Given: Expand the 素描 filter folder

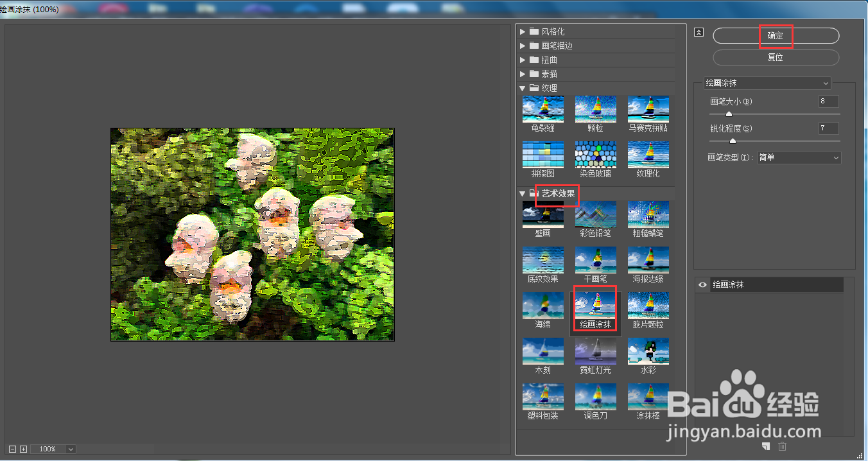Looking at the screenshot, I should click(x=523, y=74).
